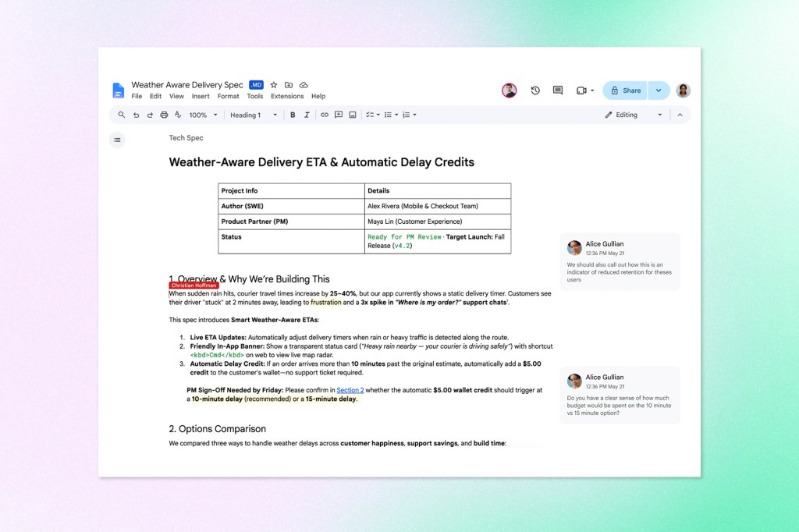Redo the last action
This screenshot has width=799, height=532.
(x=150, y=115)
